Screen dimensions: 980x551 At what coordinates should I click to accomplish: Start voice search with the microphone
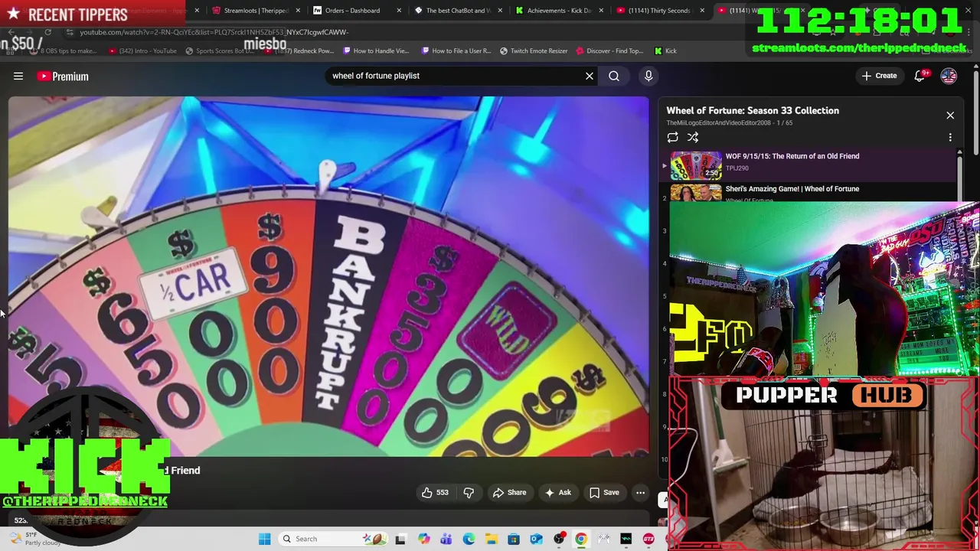(x=648, y=76)
